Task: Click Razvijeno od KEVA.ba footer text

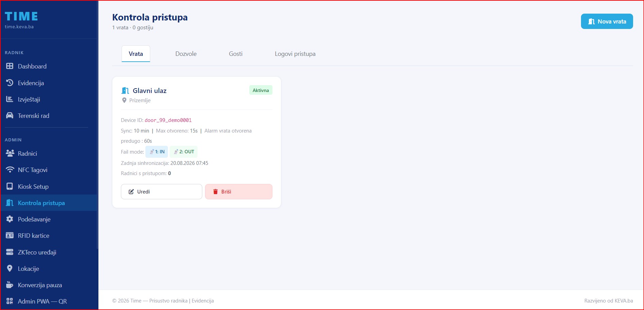Action: 609,301
